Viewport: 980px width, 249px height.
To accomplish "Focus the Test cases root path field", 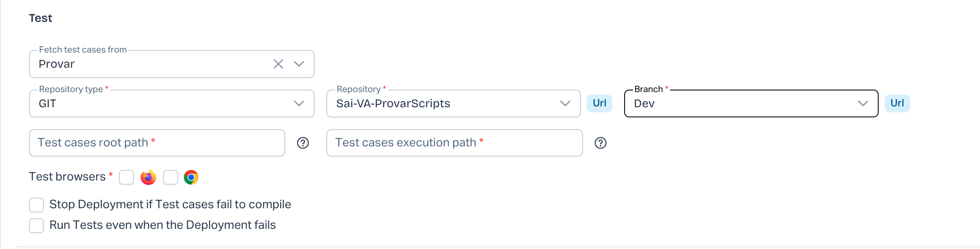I will click(x=157, y=143).
